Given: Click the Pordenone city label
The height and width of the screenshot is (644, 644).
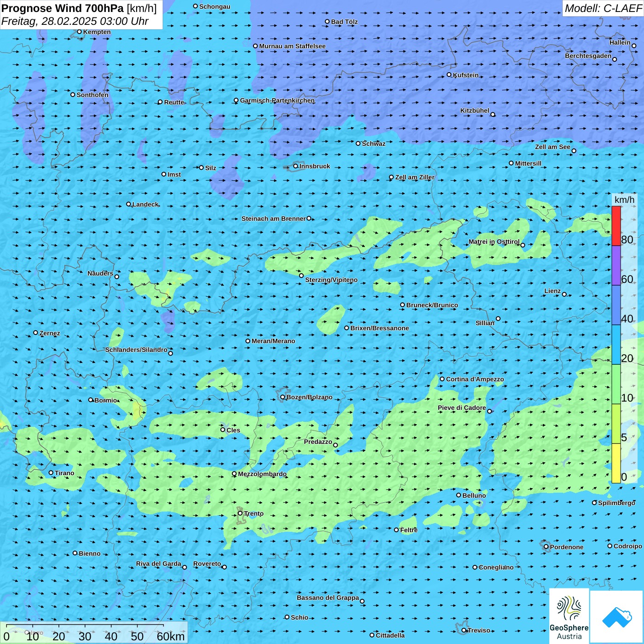Looking at the screenshot, I should [567, 547].
